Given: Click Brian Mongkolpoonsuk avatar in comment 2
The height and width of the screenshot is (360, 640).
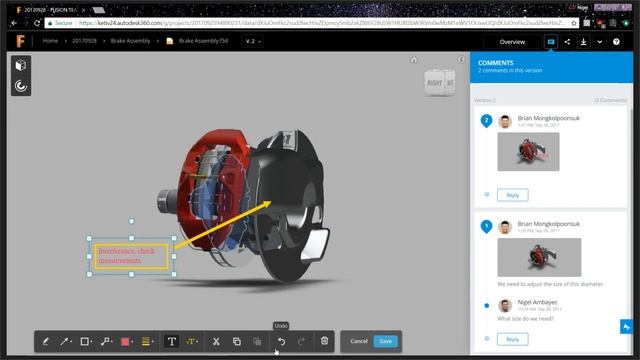Looking at the screenshot, I should (x=505, y=122).
